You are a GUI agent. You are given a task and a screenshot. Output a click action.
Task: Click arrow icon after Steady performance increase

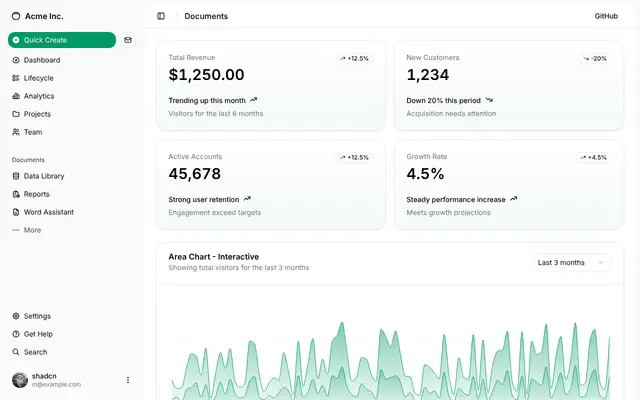pyautogui.click(x=513, y=199)
